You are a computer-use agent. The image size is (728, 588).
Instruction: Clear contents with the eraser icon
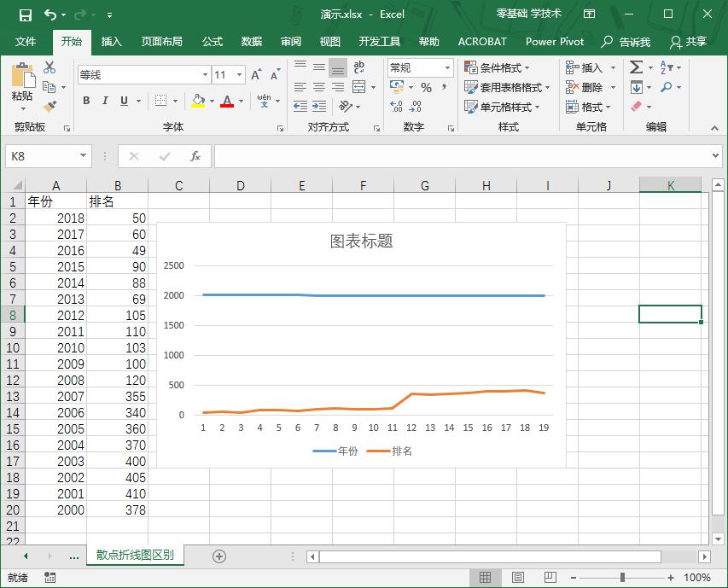point(636,107)
